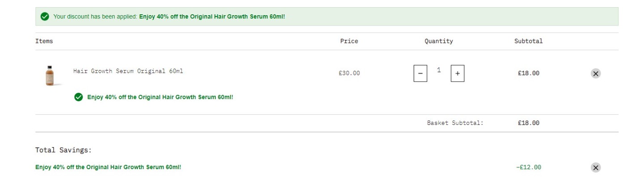Select the £30.00 original price
The width and height of the screenshot is (644, 178).
[349, 73]
